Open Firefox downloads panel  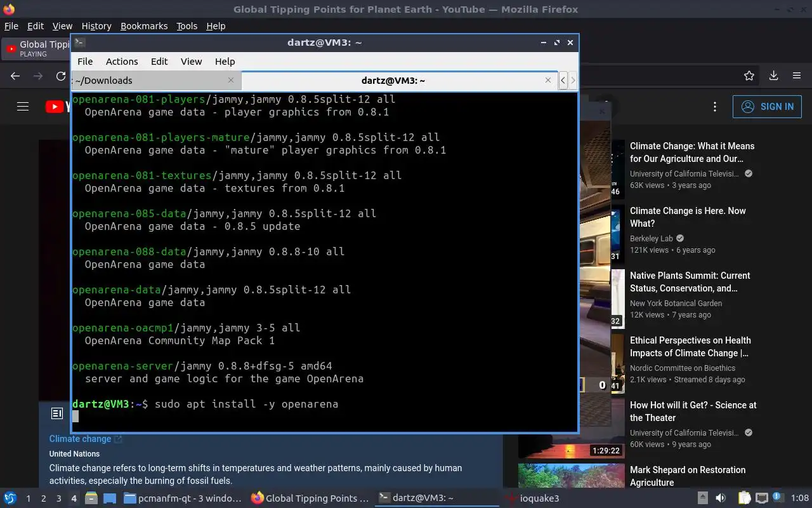click(773, 76)
